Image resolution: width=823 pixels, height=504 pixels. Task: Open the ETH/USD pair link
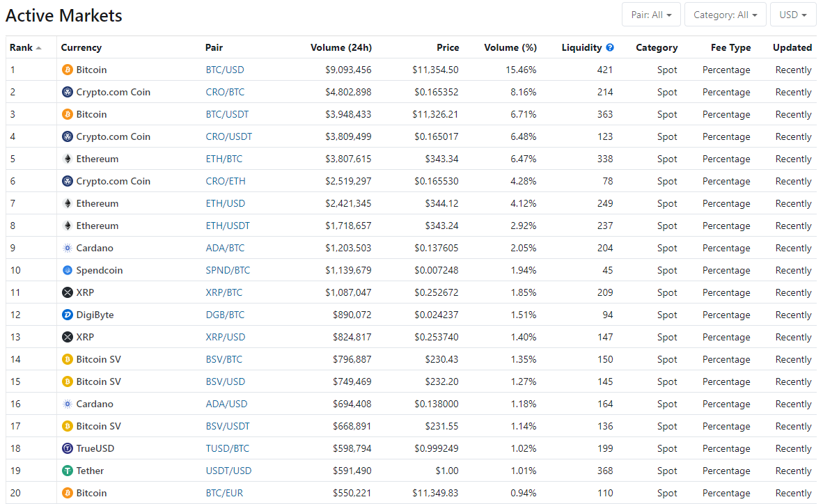click(225, 204)
